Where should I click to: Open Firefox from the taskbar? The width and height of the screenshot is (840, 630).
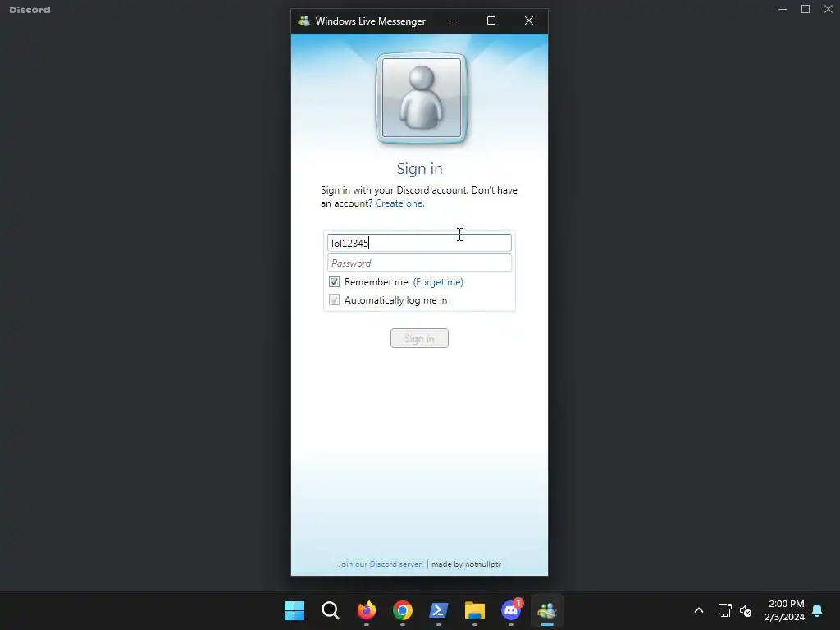(367, 610)
